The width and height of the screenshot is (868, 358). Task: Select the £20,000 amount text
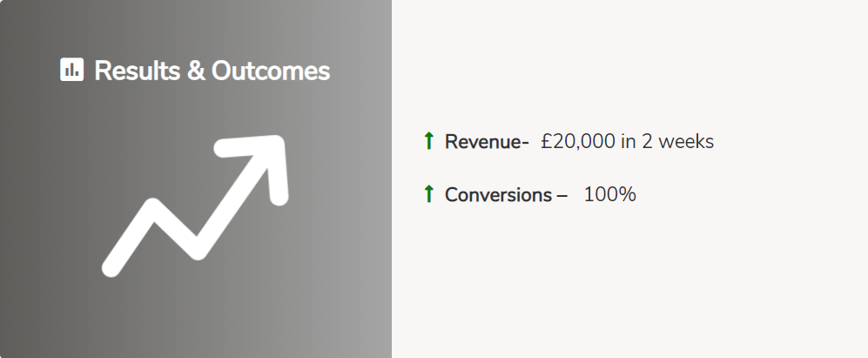click(577, 141)
